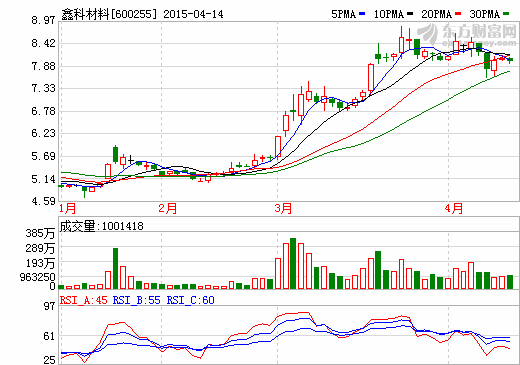
Task: Click the 3月 month label
Action: 283,209
